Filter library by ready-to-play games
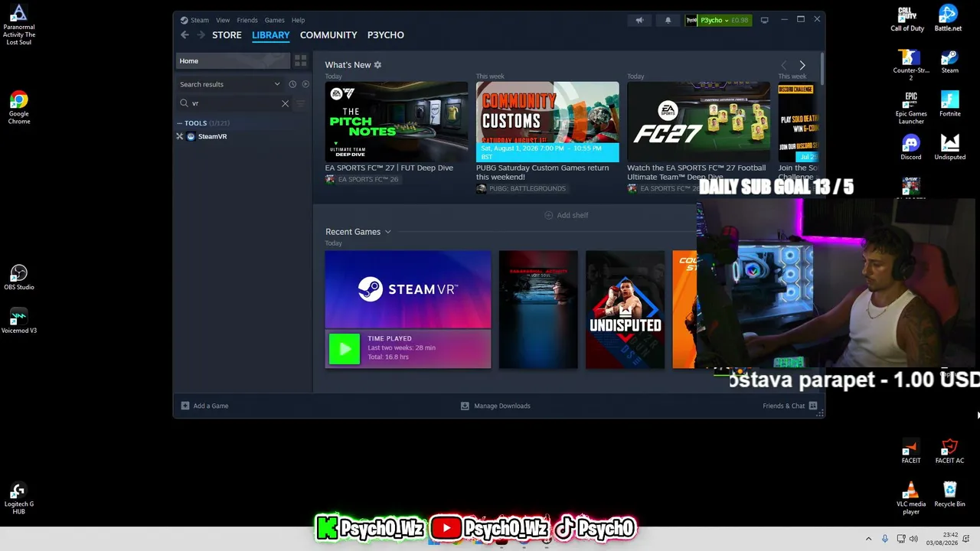The image size is (980, 551). coord(305,84)
